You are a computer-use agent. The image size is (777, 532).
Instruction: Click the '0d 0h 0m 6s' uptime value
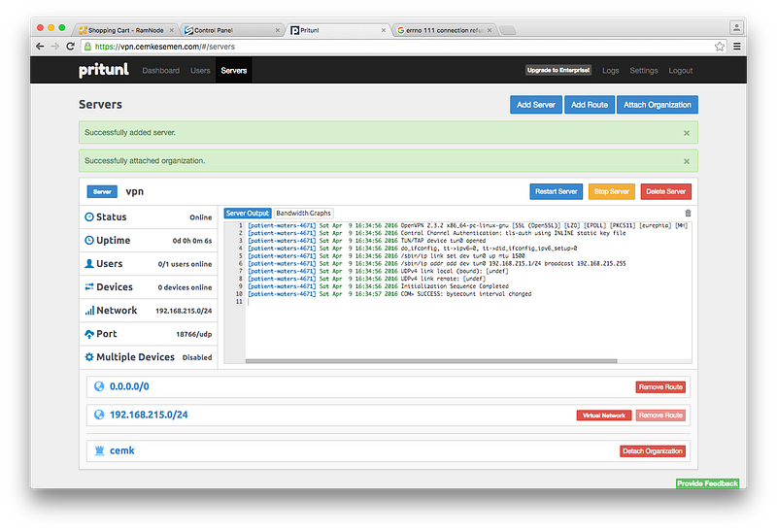click(x=192, y=241)
